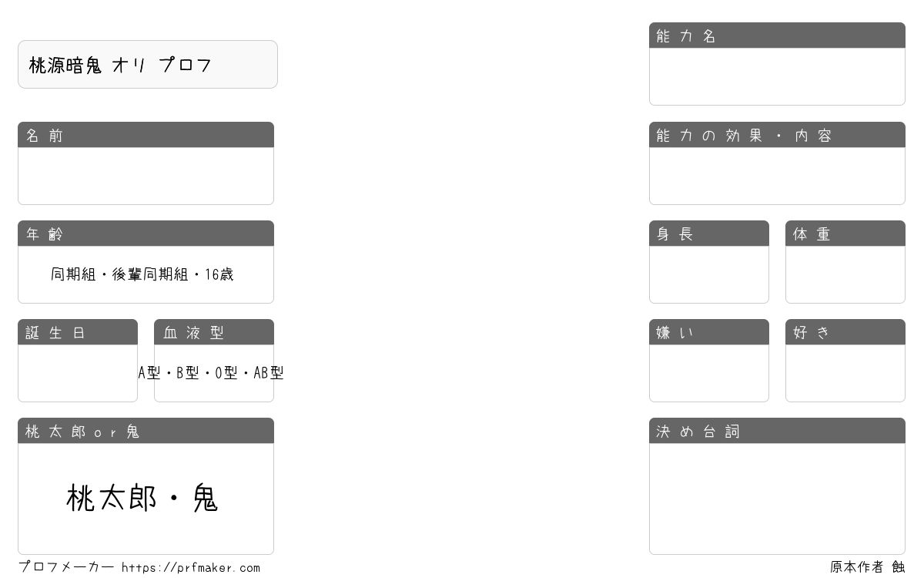Click the 名前 name input box
924x578 pixels.
[x=146, y=176]
